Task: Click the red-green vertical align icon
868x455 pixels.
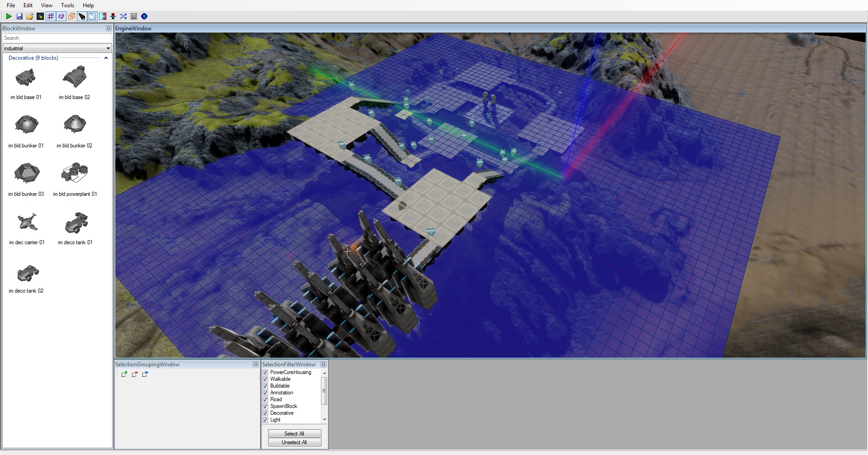Action: (x=113, y=16)
